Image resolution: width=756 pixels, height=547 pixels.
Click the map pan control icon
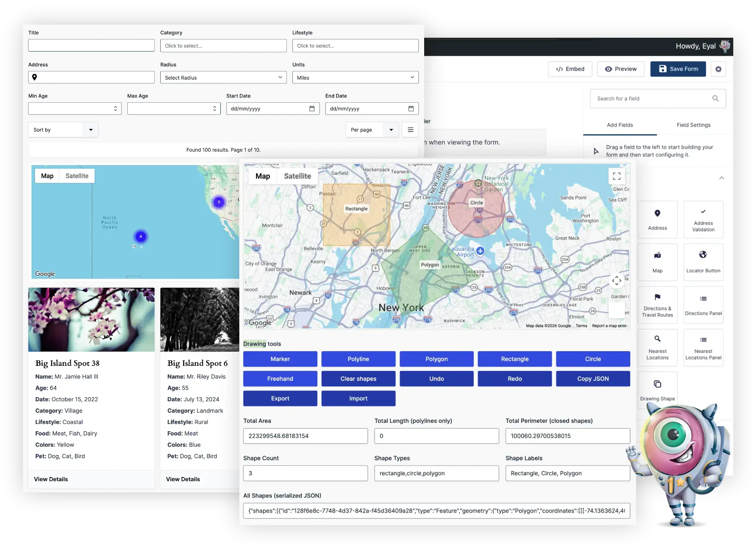point(616,280)
